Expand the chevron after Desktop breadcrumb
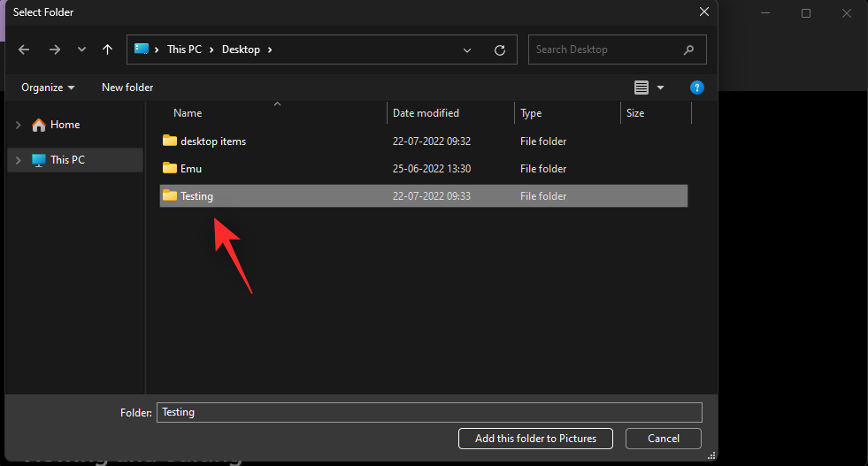The width and height of the screenshot is (868, 466). 270,50
